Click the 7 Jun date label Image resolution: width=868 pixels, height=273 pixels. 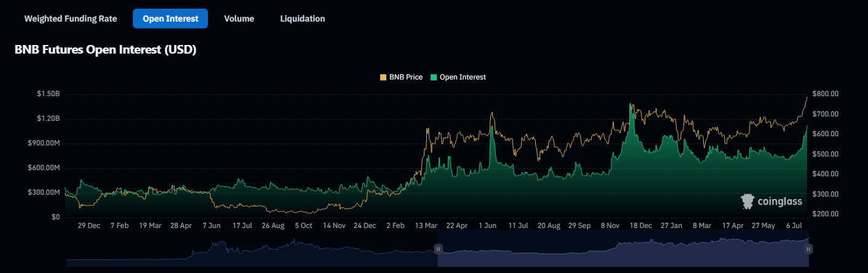[212, 226]
